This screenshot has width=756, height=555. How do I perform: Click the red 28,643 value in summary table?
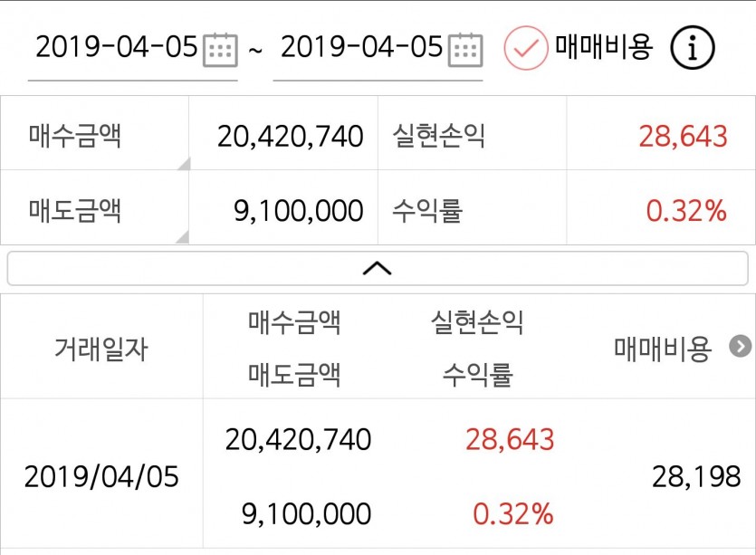pos(683,137)
